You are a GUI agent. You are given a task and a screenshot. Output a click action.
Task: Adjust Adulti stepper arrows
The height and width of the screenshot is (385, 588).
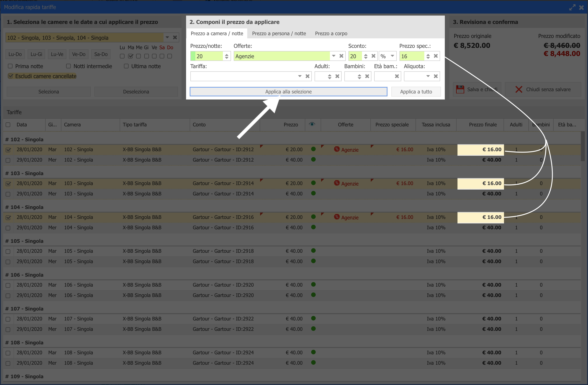click(330, 77)
